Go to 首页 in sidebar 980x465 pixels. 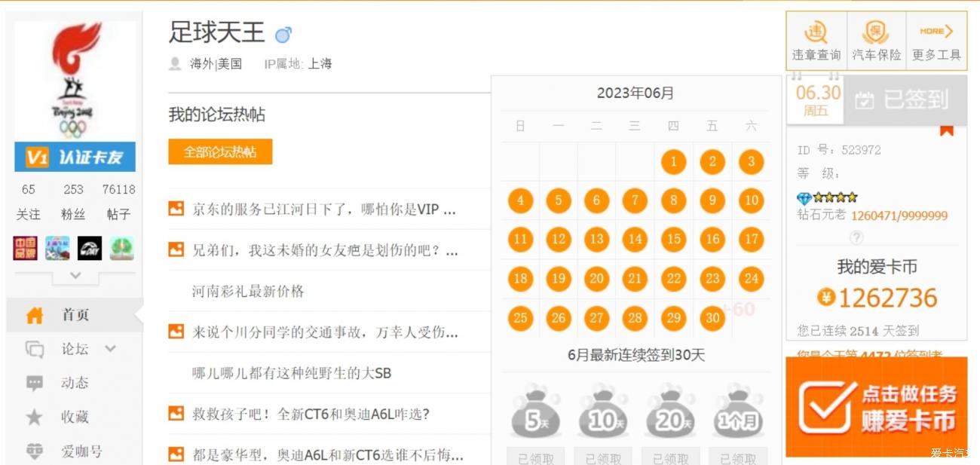75,315
